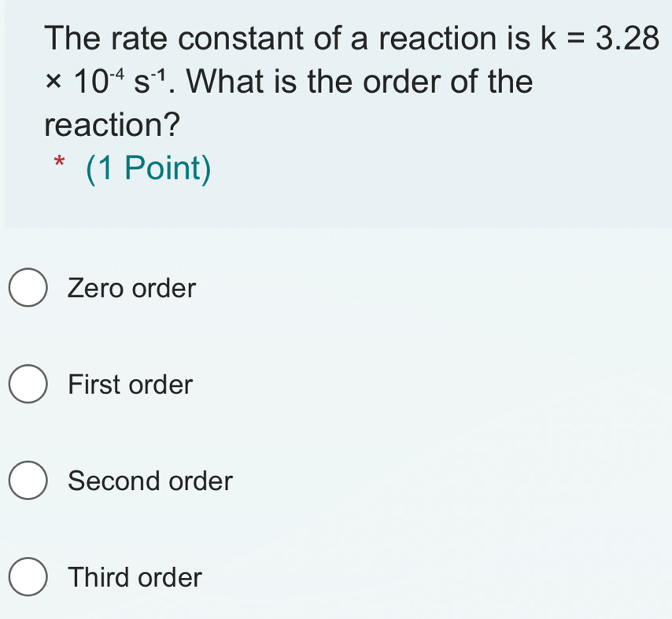The height and width of the screenshot is (619, 672).
Task: Click the "Zero order" option label
Action: tap(131, 289)
